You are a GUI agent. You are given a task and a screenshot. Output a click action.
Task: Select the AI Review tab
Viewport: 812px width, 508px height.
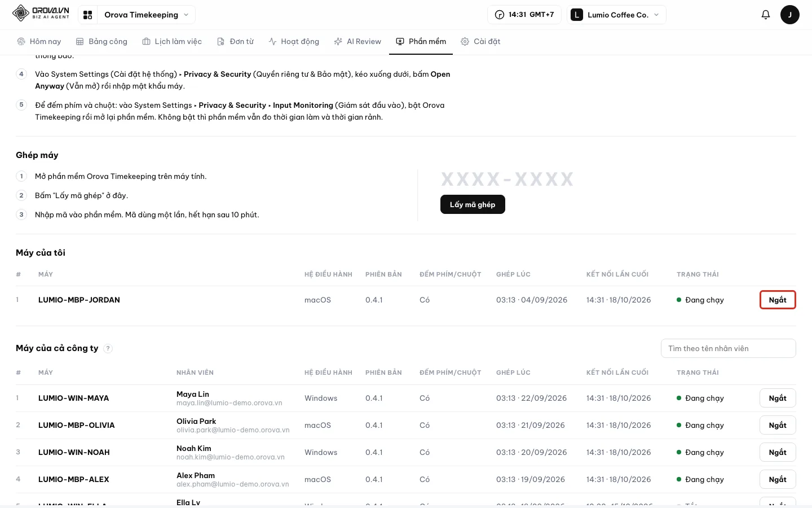358,41
